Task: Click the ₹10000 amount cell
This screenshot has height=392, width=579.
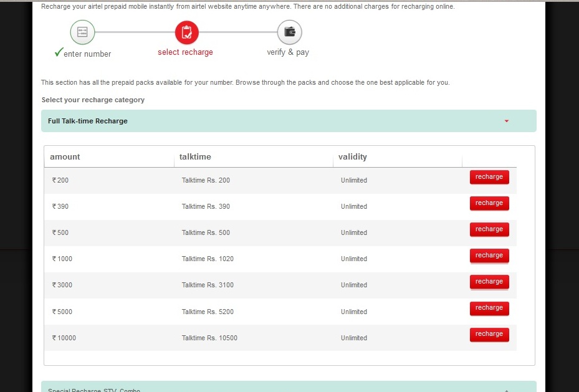Action: [x=64, y=338]
